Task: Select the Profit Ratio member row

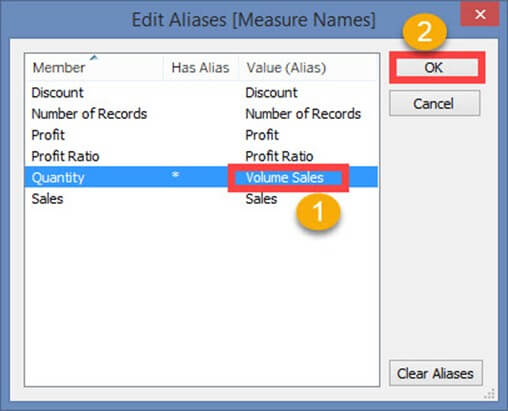Action: point(201,156)
